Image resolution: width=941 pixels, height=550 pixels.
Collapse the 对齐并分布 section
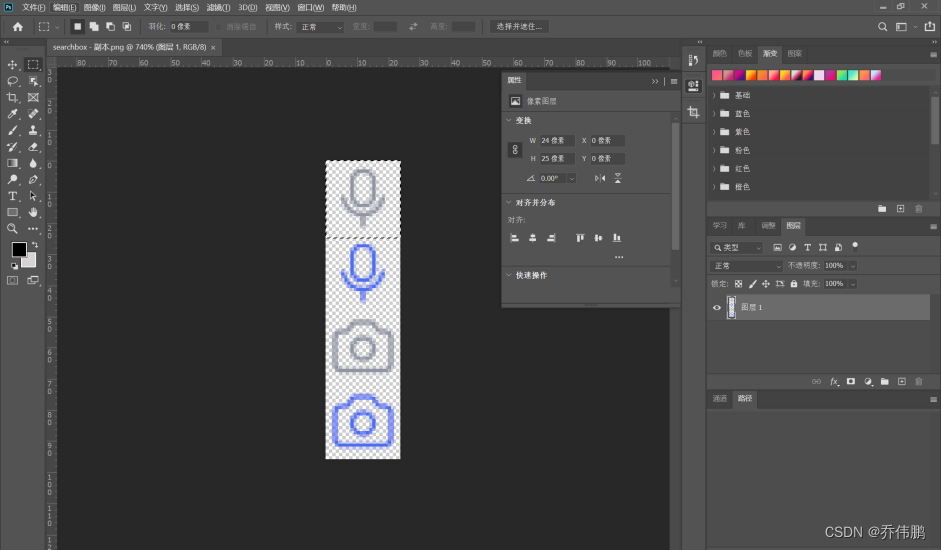(x=510, y=202)
